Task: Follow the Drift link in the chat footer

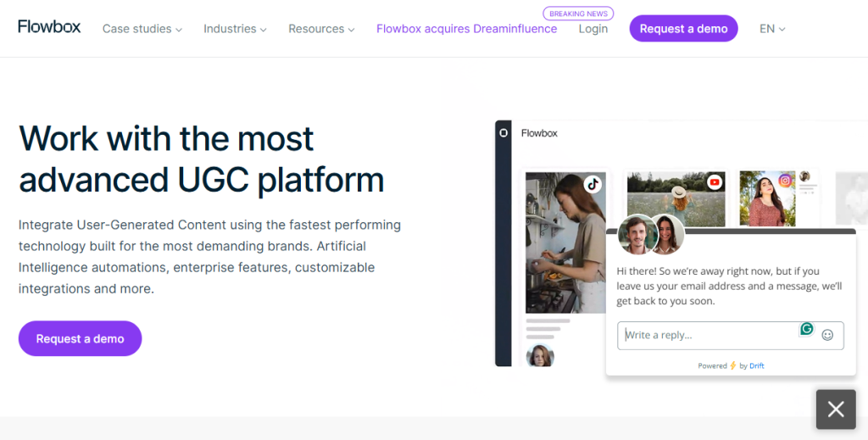Action: [x=756, y=366]
